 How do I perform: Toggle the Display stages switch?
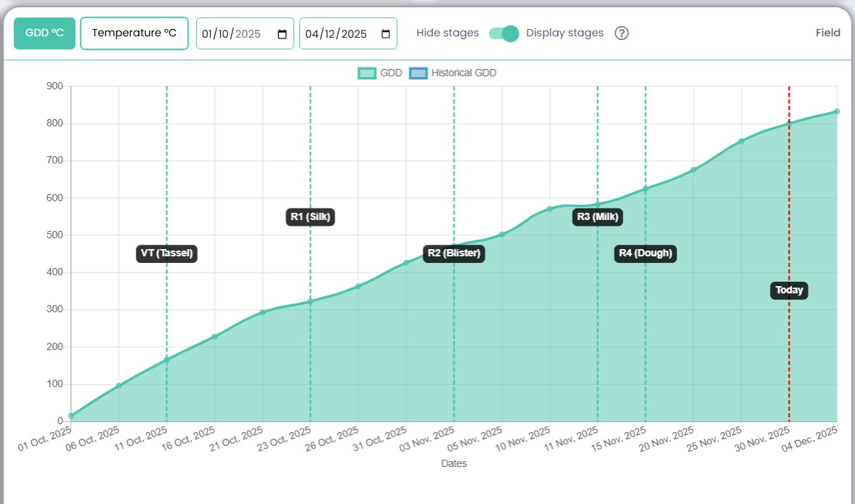pyautogui.click(x=503, y=33)
